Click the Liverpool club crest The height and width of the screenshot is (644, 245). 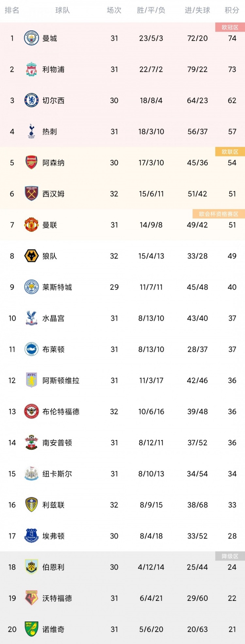point(31,69)
